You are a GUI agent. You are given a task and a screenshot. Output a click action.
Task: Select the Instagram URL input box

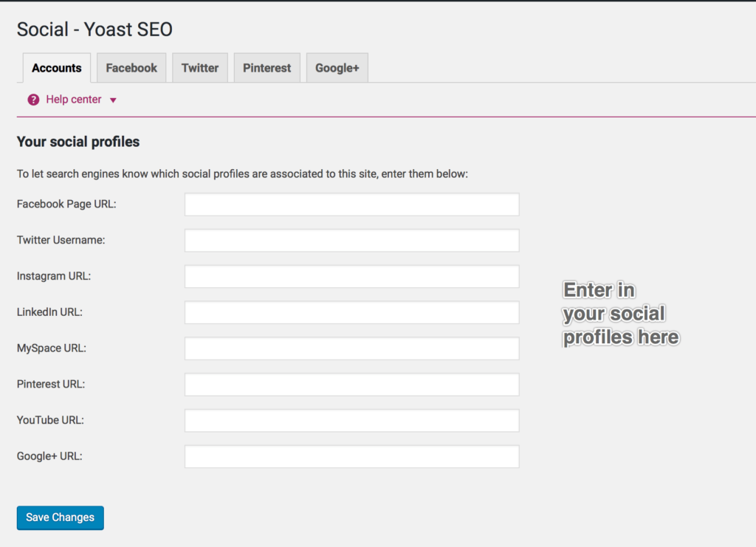tap(352, 277)
